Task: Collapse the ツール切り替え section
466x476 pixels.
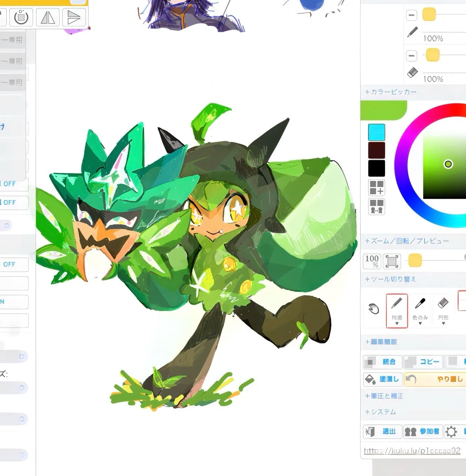Action: [391, 279]
